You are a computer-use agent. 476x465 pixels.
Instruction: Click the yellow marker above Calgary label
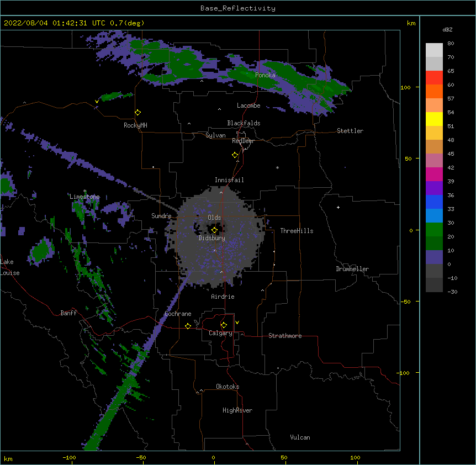[224, 325]
